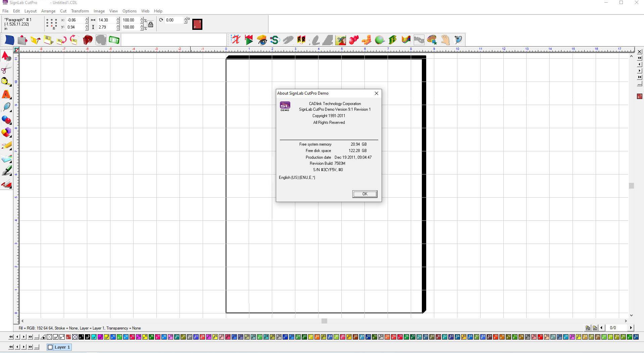Viewport: 644px width, 353px height.
Task: Click the green sphere toolbar icon
Action: coord(380,40)
